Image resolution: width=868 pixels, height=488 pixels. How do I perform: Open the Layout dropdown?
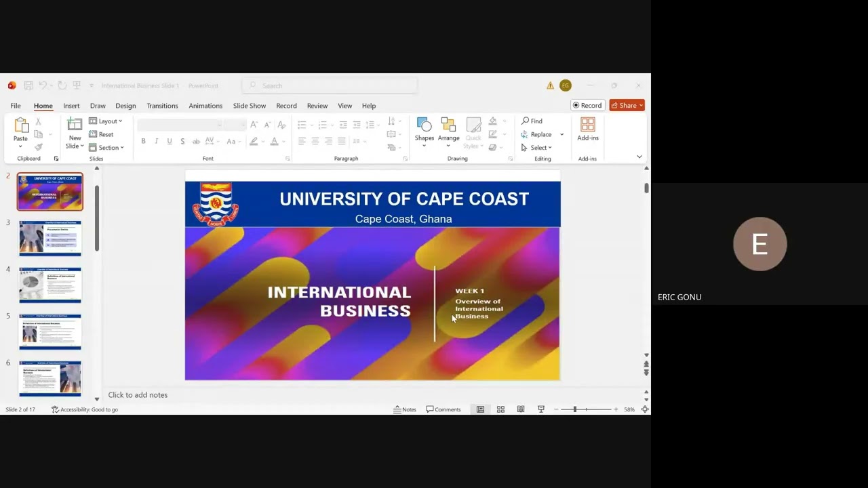tap(106, 121)
